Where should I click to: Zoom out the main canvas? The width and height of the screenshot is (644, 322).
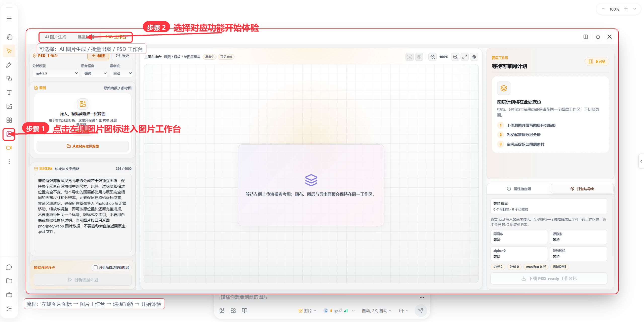tap(432, 57)
